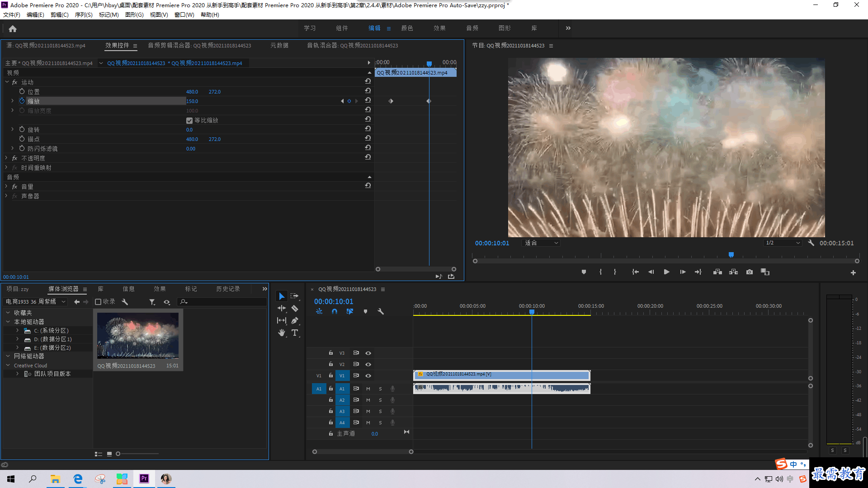Add or remove Scale keyframe
Screen dimensions: 868x488
pyautogui.click(x=349, y=101)
